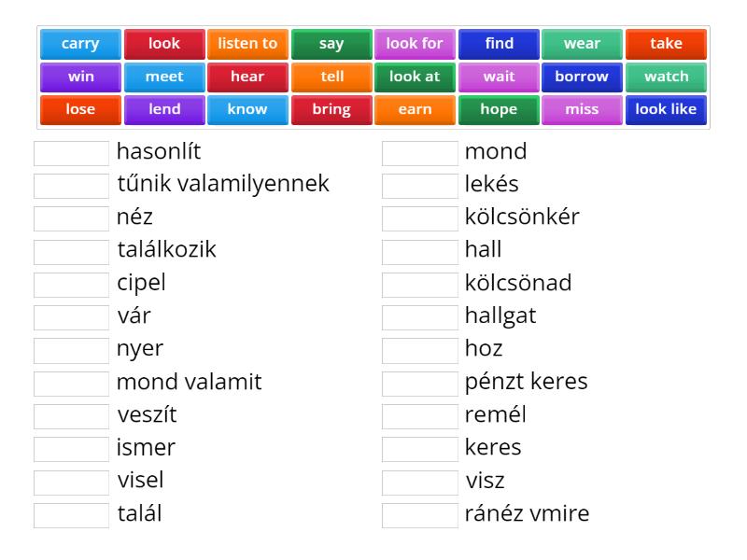
Task: Click the answer box next to 'kölcsönkér'
Action: point(418,217)
